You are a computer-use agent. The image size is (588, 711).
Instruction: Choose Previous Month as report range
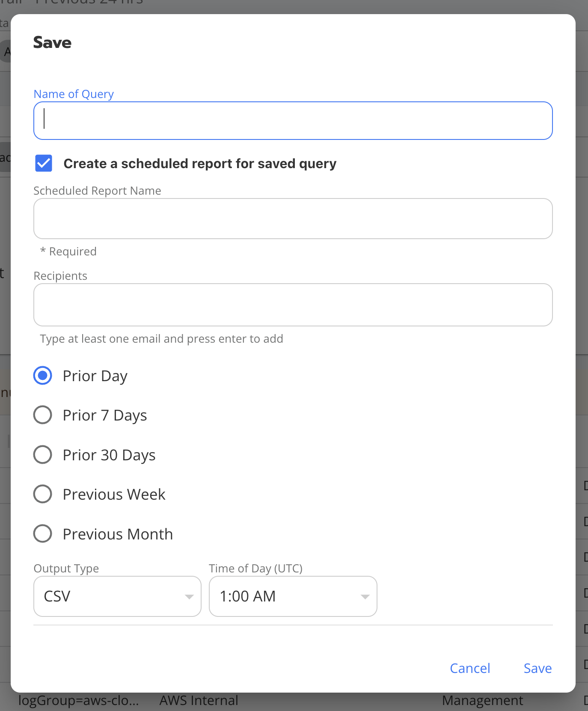pos(43,534)
